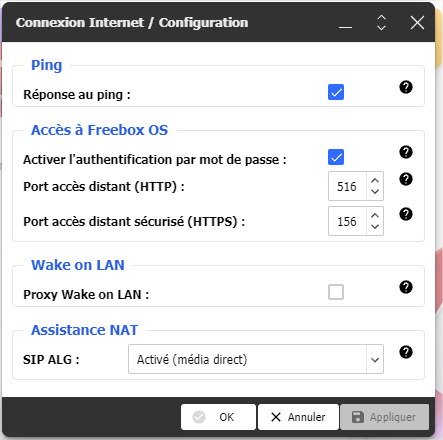Click the Appliquer save disk icon
The width and height of the screenshot is (443, 440).
coord(358,417)
